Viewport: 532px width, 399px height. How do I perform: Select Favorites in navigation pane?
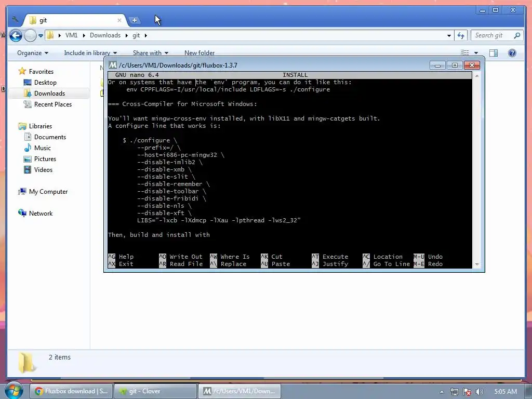(x=41, y=72)
